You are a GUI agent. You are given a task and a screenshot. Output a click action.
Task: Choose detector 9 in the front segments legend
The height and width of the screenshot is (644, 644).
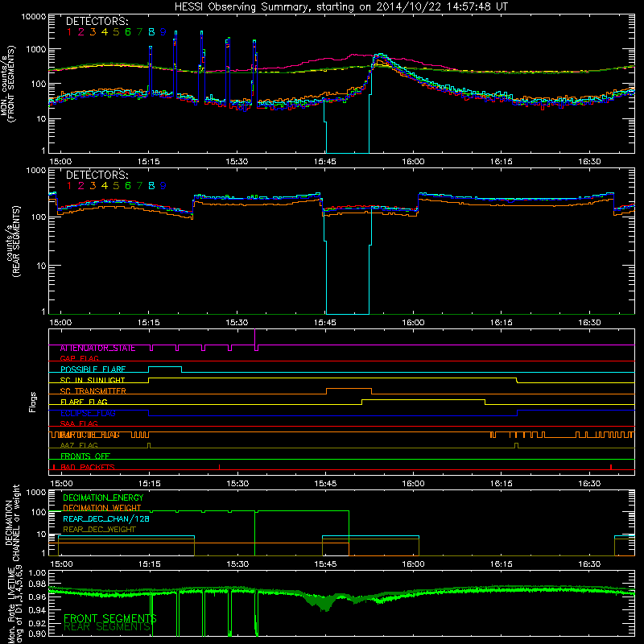[163, 32]
